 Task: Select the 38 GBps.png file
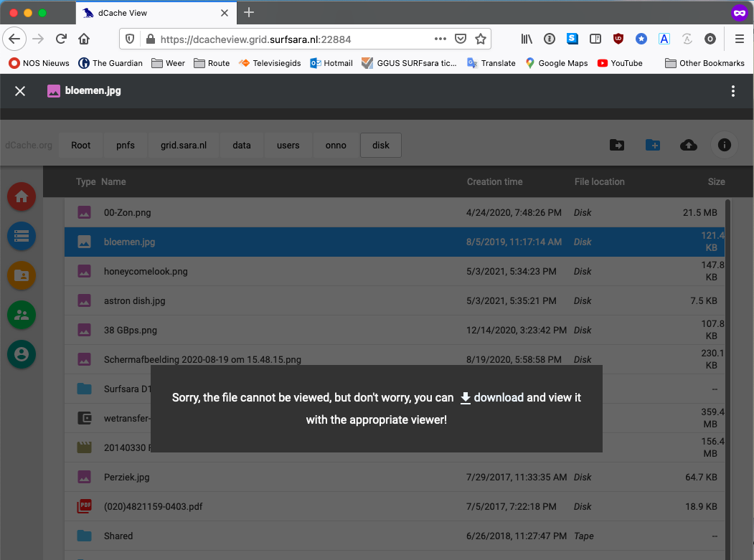click(x=395, y=330)
